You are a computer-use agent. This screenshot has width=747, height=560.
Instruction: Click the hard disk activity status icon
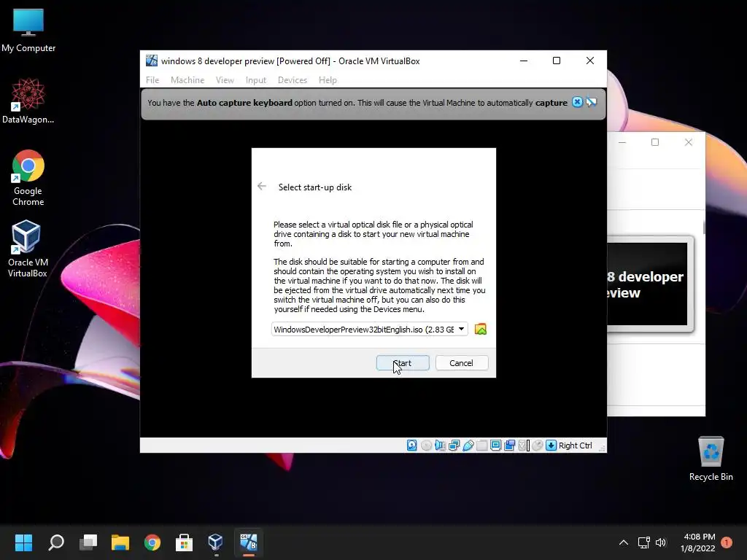coord(412,446)
